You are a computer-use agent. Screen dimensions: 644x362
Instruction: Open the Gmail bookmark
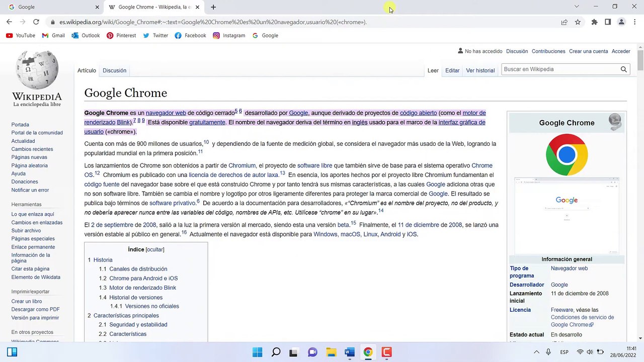pos(53,36)
